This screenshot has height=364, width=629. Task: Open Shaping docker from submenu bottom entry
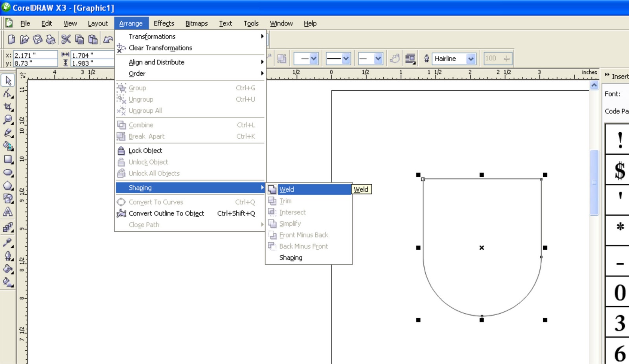(x=309, y=258)
